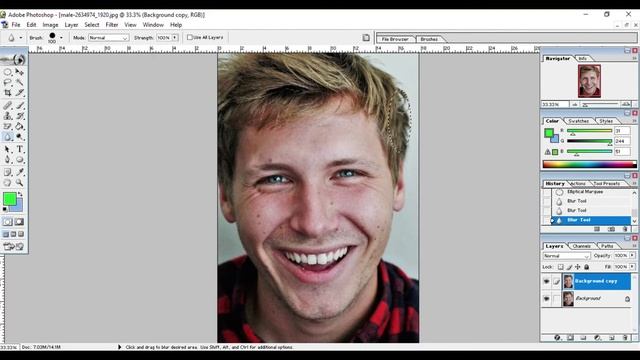Select the Zoom magnifier tool
Screen dimensions: 640x360
pyautogui.click(x=20, y=183)
